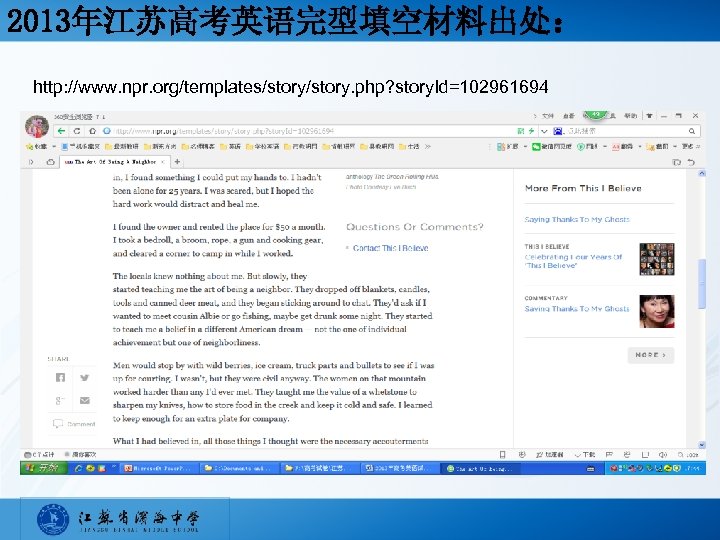Click the Celebrating Four Years collage thumbnail

tap(657, 259)
